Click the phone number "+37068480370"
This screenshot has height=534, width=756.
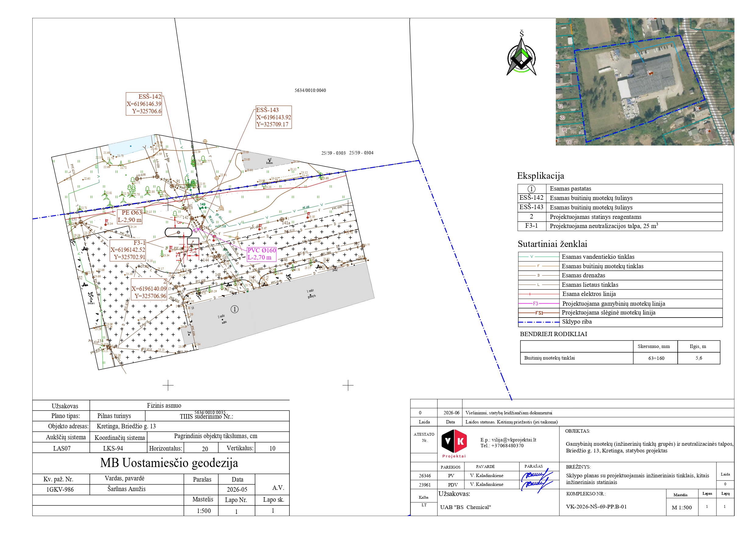point(507,446)
